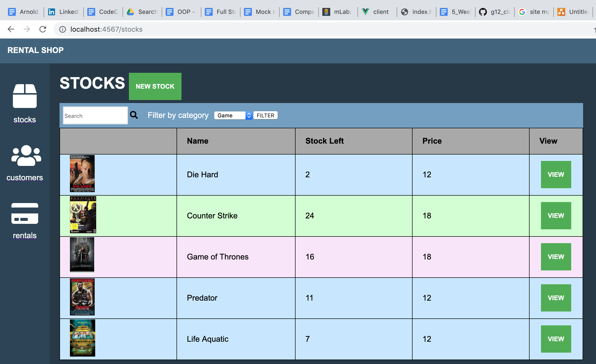
Task: Click the NEW STOCK button
Action: pyautogui.click(x=155, y=86)
